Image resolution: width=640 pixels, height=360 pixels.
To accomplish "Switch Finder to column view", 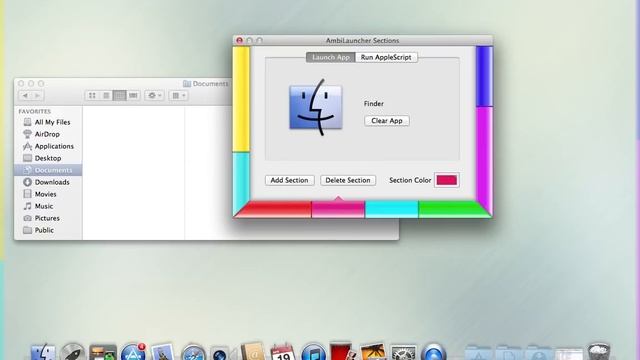I will tap(120, 96).
